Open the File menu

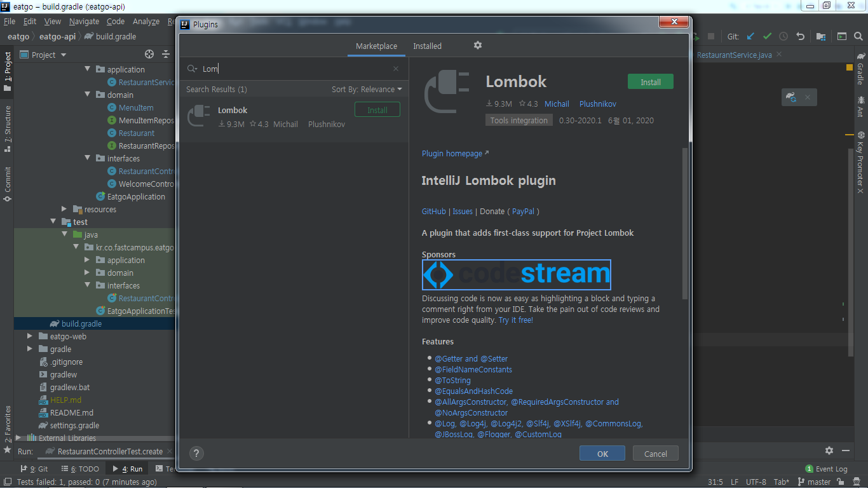(9, 21)
